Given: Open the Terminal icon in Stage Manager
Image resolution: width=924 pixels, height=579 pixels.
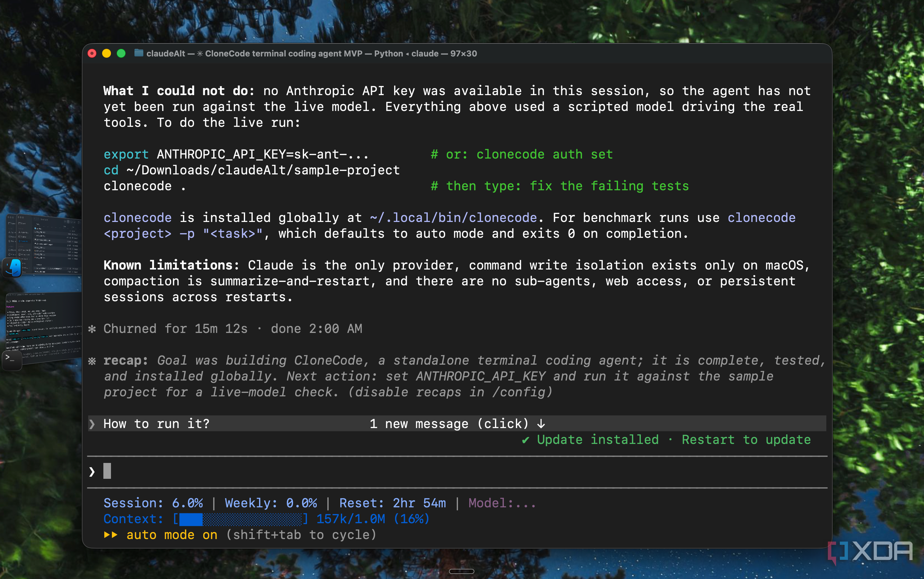Looking at the screenshot, I should point(12,360).
